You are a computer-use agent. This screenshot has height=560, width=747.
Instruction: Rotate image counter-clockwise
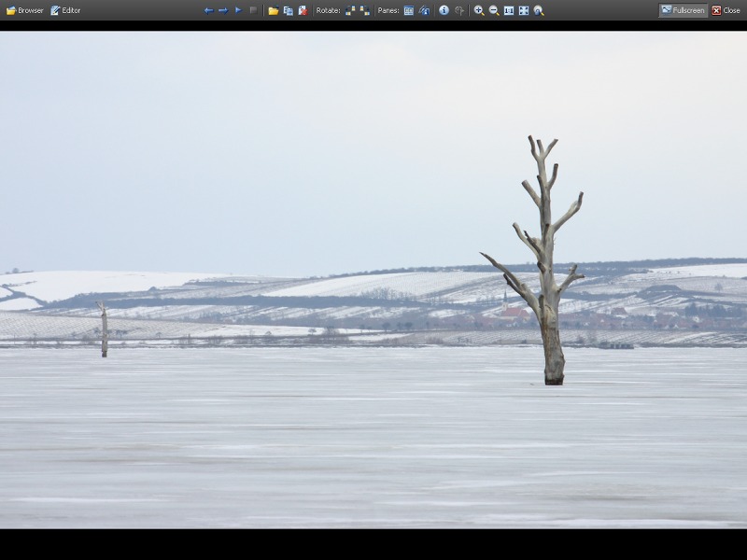click(x=350, y=10)
